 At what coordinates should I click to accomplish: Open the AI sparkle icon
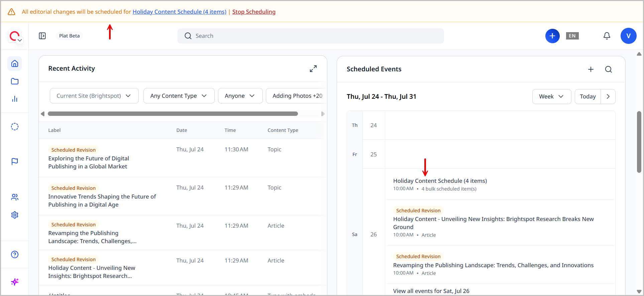point(15,282)
